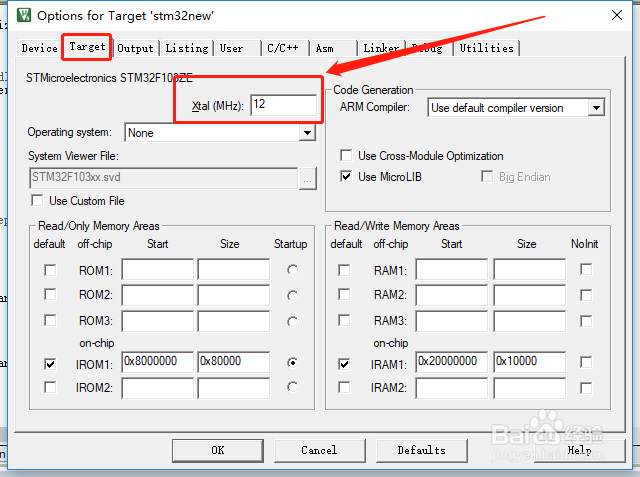
Task: Toggle Use MicroLIB checkbox
Action: point(346,177)
